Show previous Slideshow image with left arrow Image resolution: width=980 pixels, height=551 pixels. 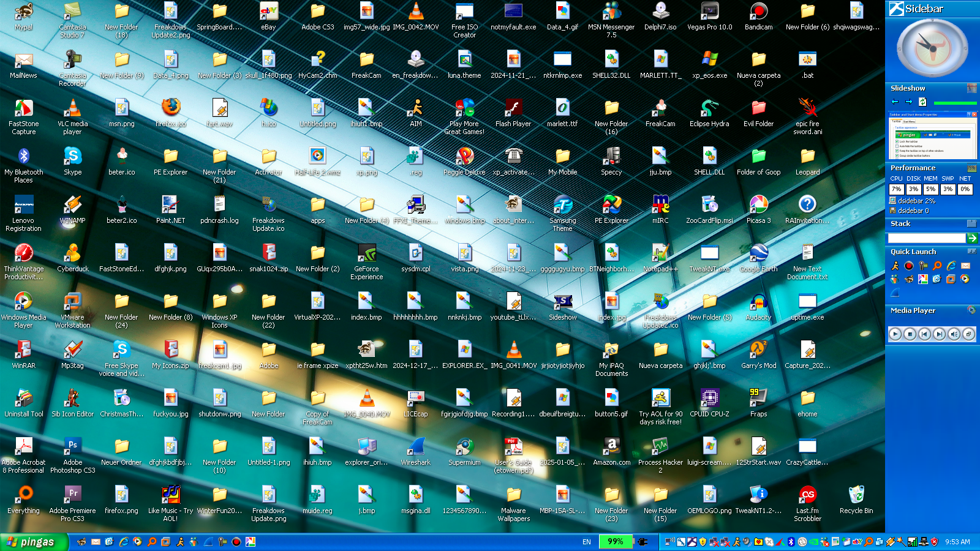895,102
